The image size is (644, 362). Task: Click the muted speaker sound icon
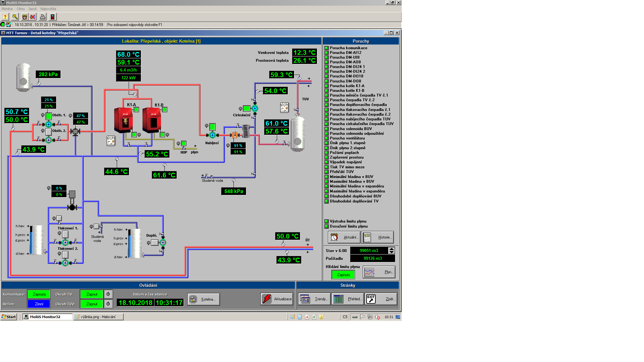click(x=33, y=17)
